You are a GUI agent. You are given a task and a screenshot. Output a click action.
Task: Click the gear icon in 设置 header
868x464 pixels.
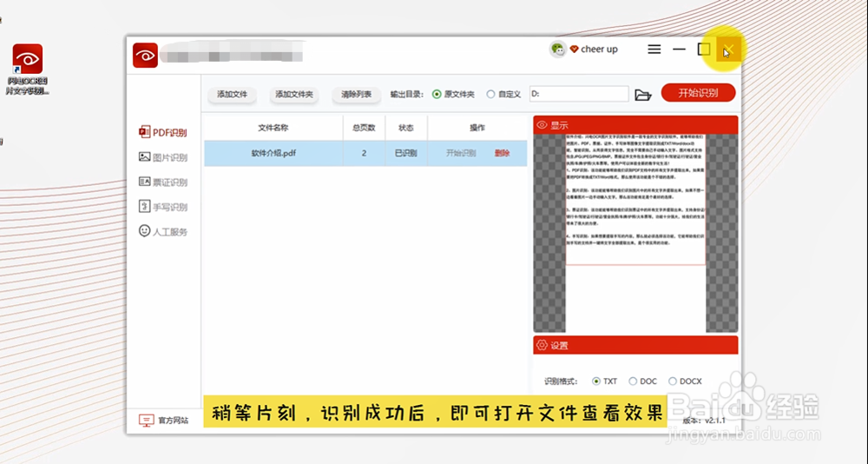pyautogui.click(x=542, y=345)
